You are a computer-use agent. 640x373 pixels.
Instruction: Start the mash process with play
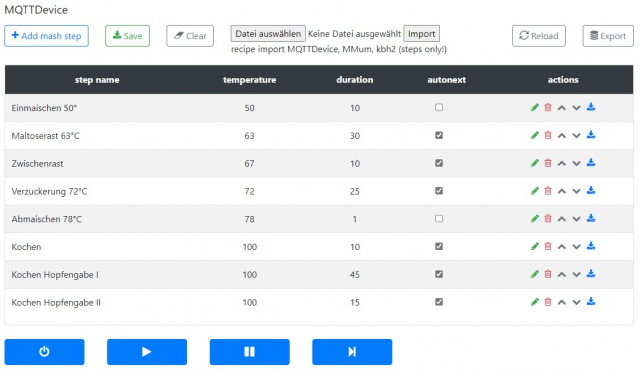(147, 352)
